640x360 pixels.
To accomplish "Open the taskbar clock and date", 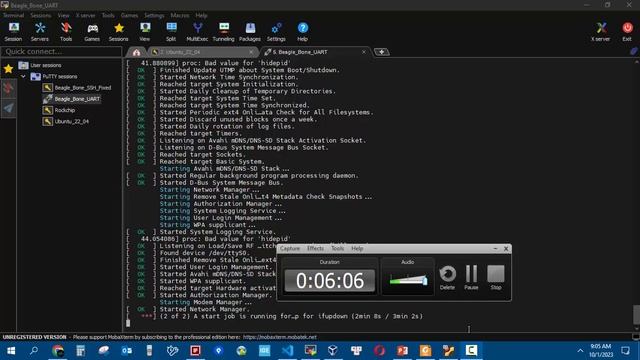I will 601,351.
